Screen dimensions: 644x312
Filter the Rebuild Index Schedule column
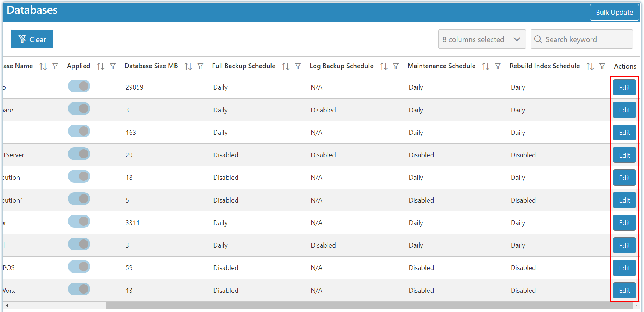tap(602, 66)
